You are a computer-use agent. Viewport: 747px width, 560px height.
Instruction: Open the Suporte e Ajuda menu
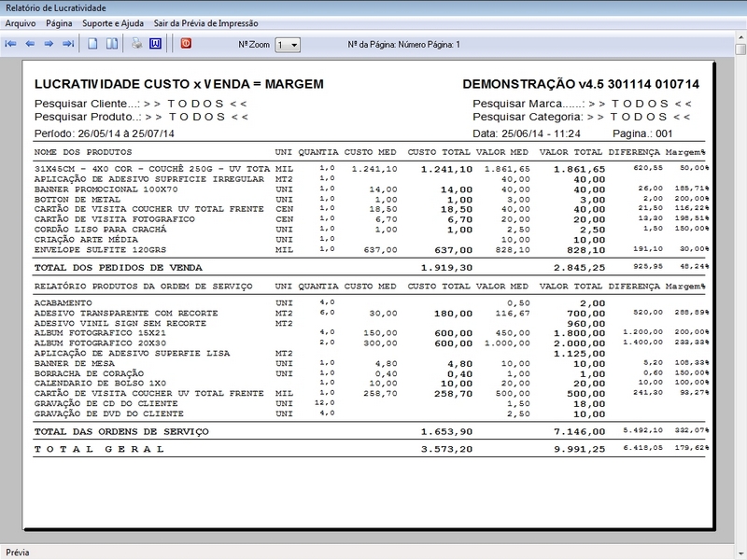click(x=113, y=22)
